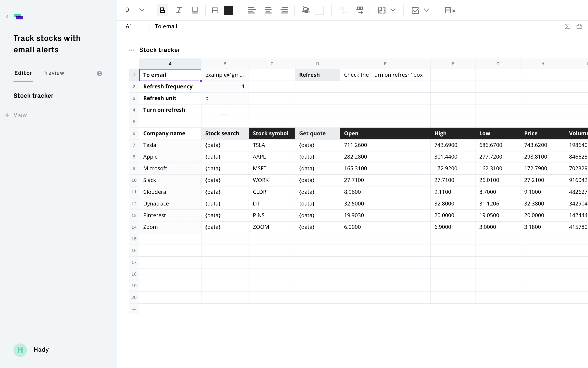The image size is (588, 368).
Task: Select column E header
Action: (x=385, y=64)
